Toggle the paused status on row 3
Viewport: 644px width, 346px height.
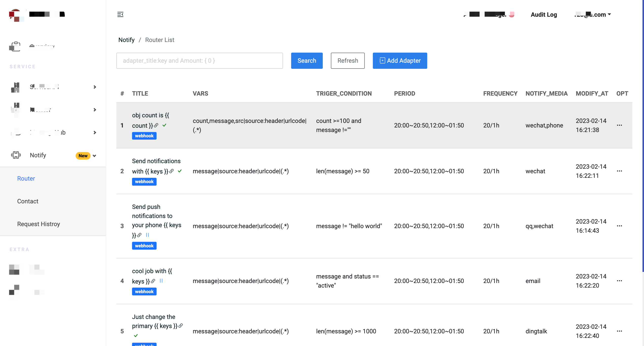click(147, 235)
